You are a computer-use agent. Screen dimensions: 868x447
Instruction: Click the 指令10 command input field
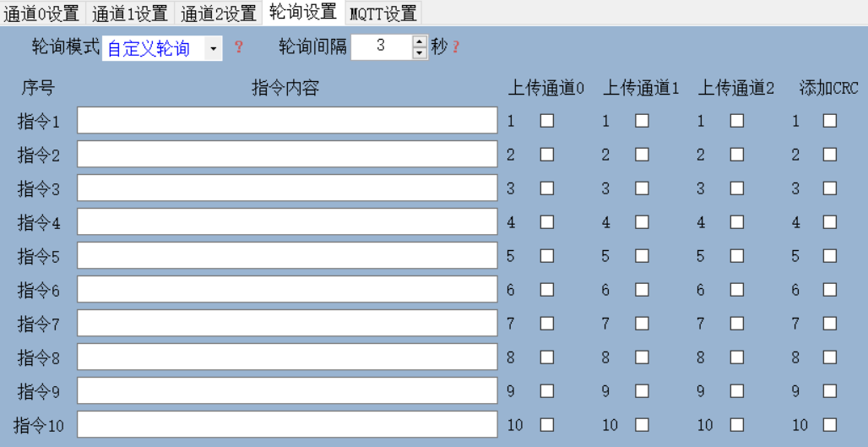tap(287, 424)
